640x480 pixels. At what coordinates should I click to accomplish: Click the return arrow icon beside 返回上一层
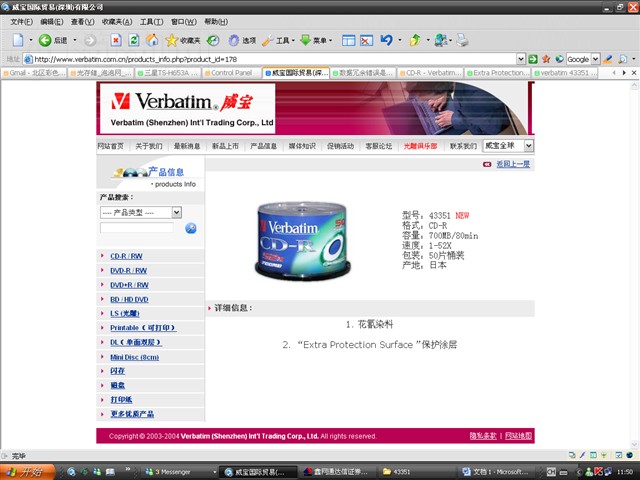coord(487,164)
